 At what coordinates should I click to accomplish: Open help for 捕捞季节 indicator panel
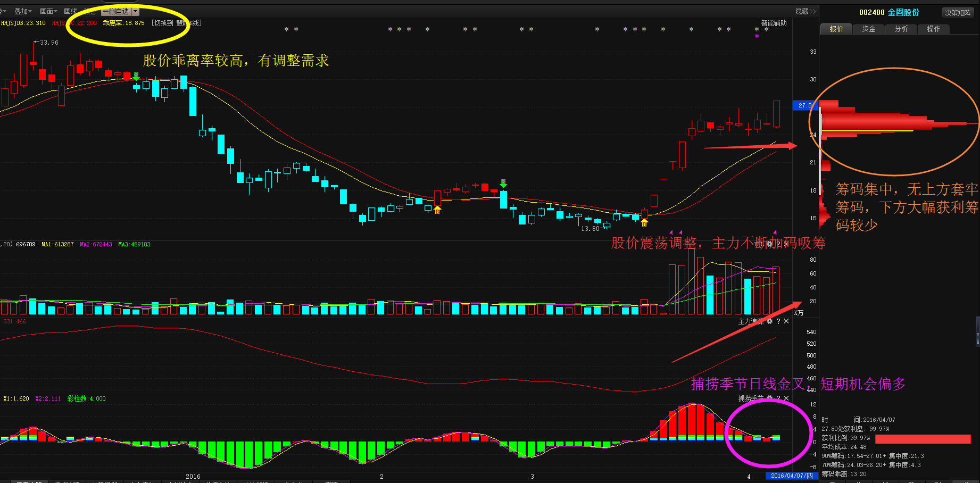pos(778,398)
